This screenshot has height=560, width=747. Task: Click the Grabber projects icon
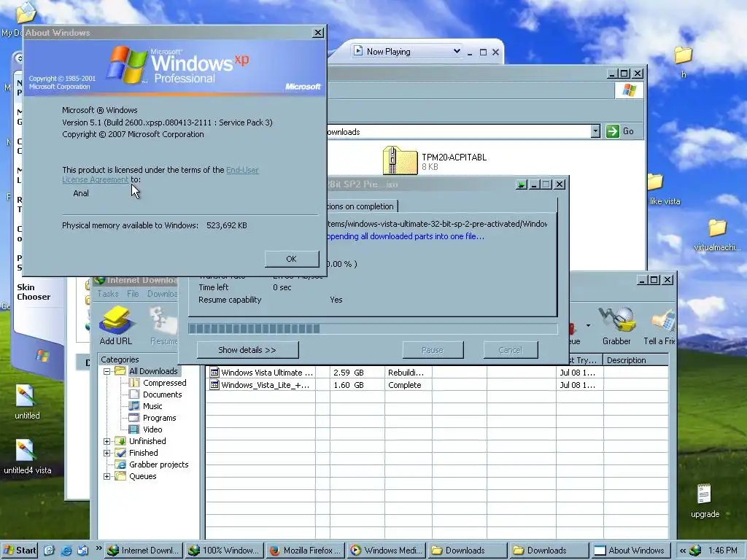(x=120, y=464)
